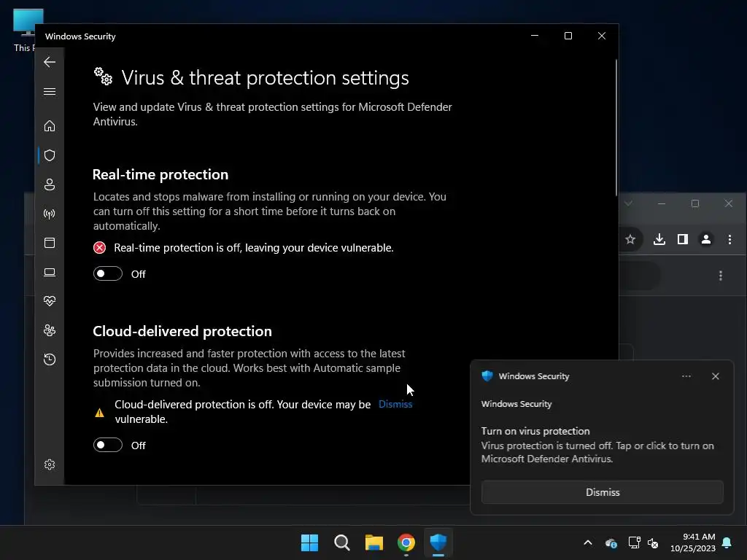The image size is (747, 560).
Task: Open Device performance & health heart icon
Action: (50, 301)
